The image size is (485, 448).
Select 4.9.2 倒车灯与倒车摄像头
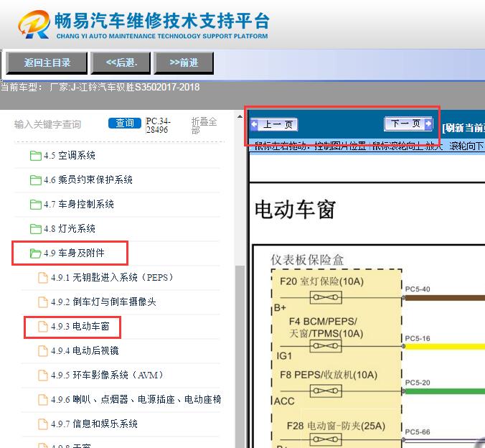coord(103,302)
